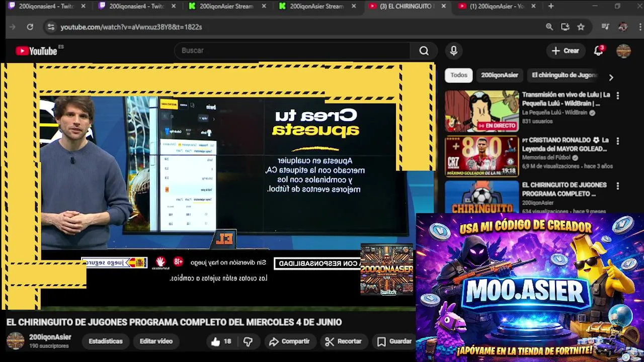Click Recortar to clip the video
644x362 pixels.
pyautogui.click(x=344, y=341)
